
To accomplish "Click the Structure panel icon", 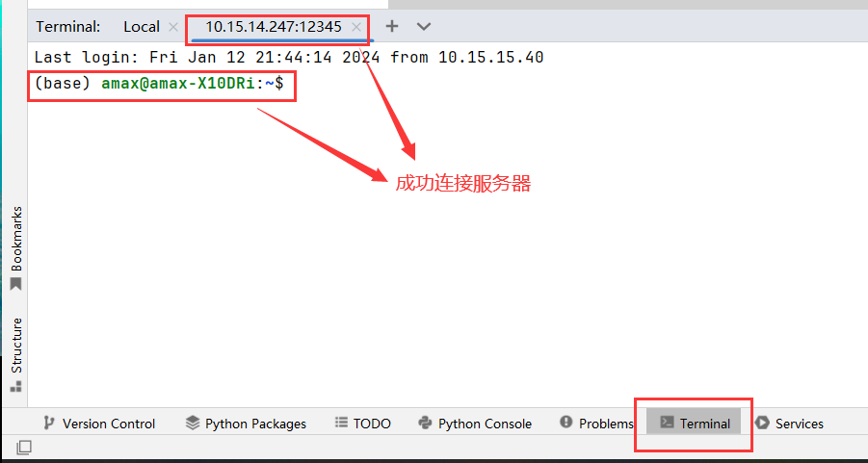I will (x=15, y=386).
